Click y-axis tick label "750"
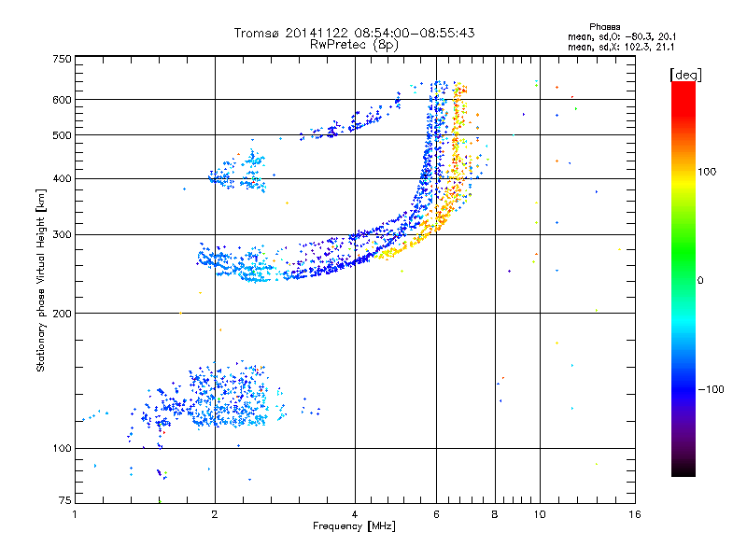Screen dimensions: 747x560 62,59
